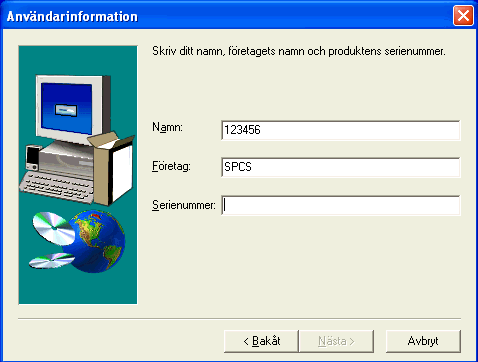Click the small speaker beside the computer
Image resolution: width=478 pixels, height=362 pixels.
click(x=33, y=158)
